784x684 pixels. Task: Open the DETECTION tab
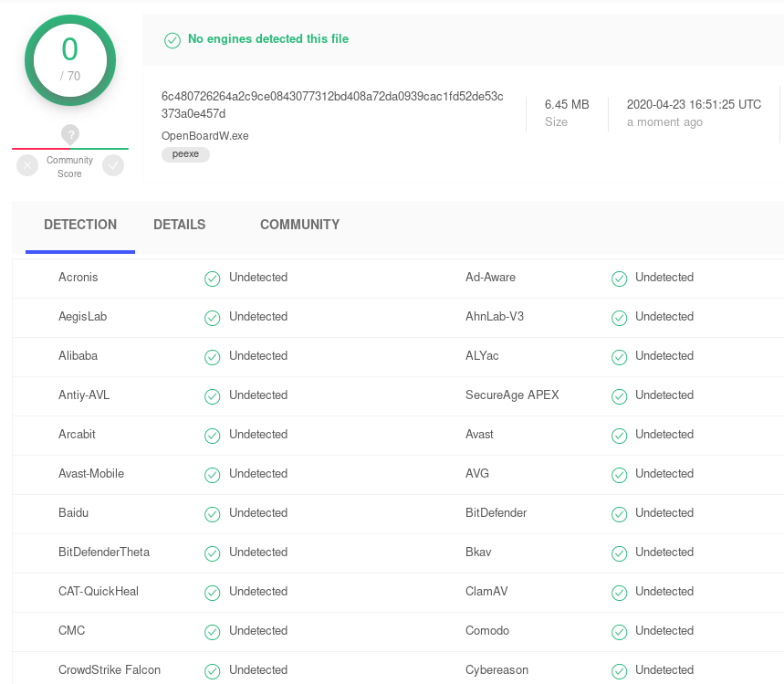pos(80,225)
